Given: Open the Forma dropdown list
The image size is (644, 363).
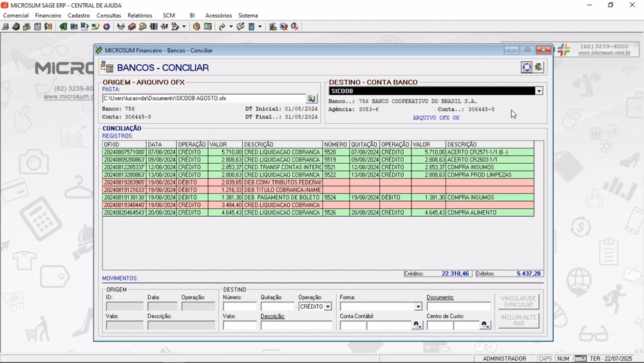Looking at the screenshot, I should click(418, 307).
